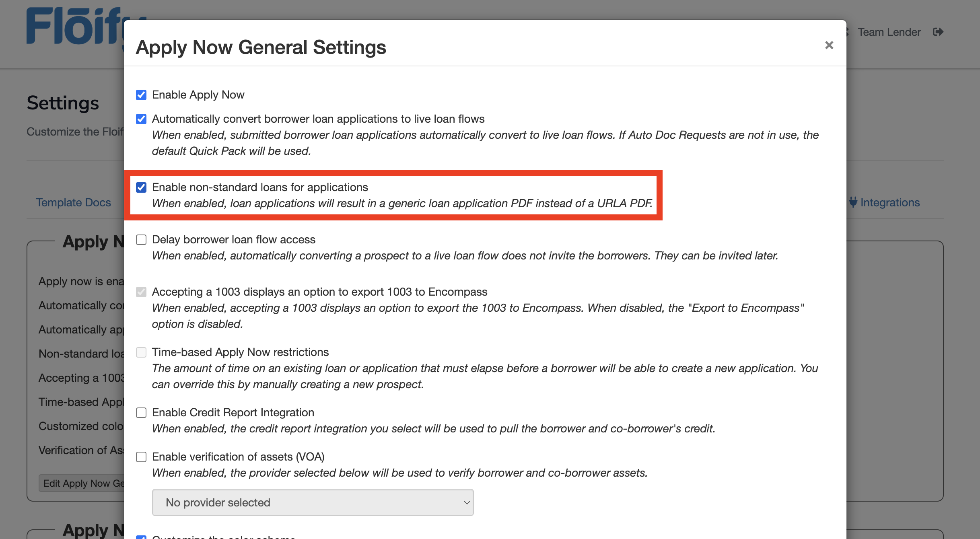Toggle the export 1003 to Encompass checkbox
Image resolution: width=980 pixels, height=539 pixels.
click(x=141, y=292)
